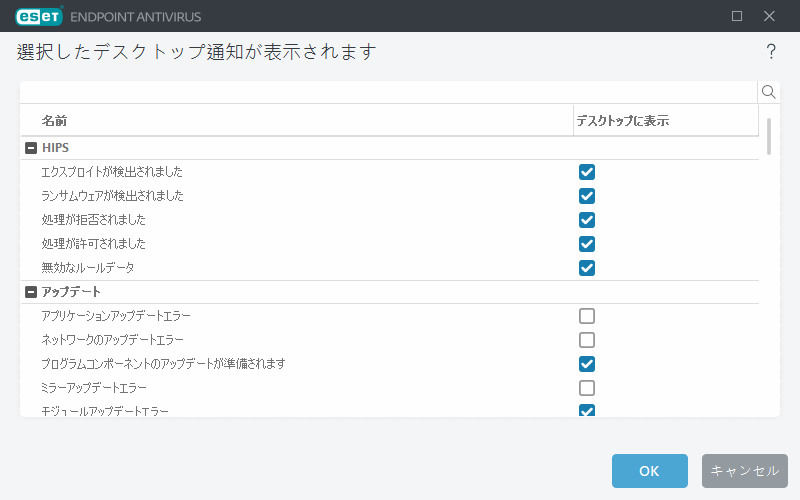Enable ミラーアップデートエラー checkbox
The image size is (800, 500).
click(x=587, y=388)
